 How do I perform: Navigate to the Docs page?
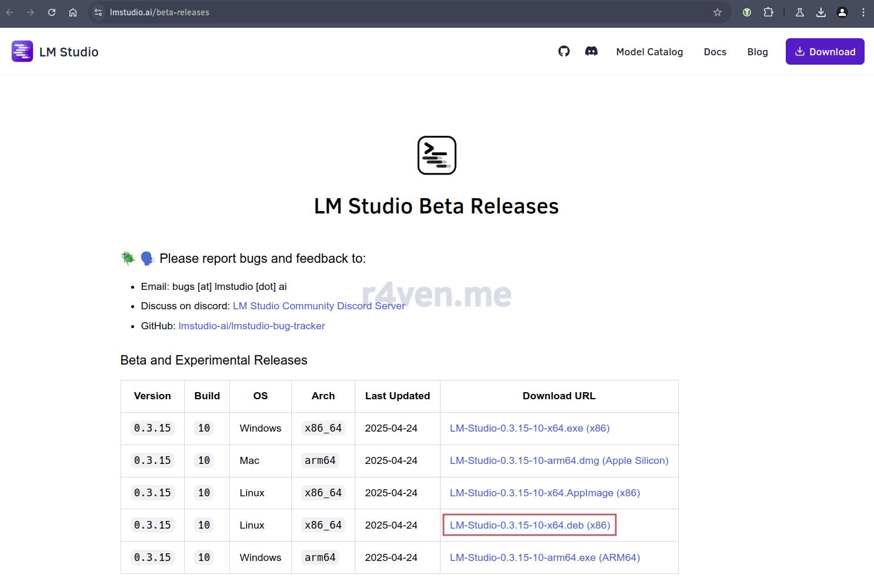pyautogui.click(x=715, y=52)
